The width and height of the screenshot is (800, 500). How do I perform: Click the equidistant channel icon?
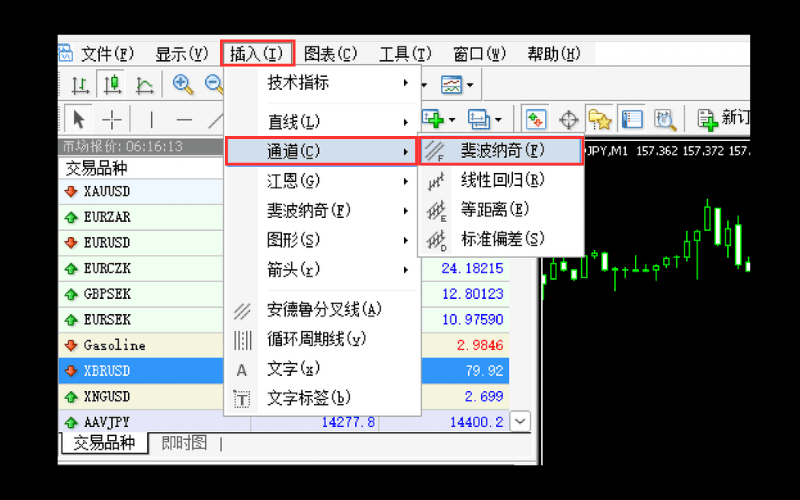point(436,210)
